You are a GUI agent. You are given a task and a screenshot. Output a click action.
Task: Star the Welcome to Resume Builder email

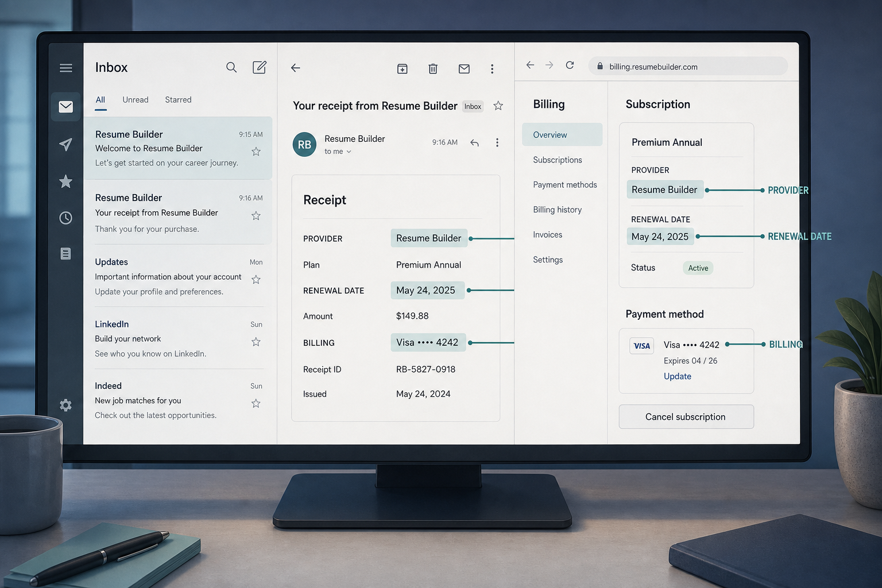point(256,152)
